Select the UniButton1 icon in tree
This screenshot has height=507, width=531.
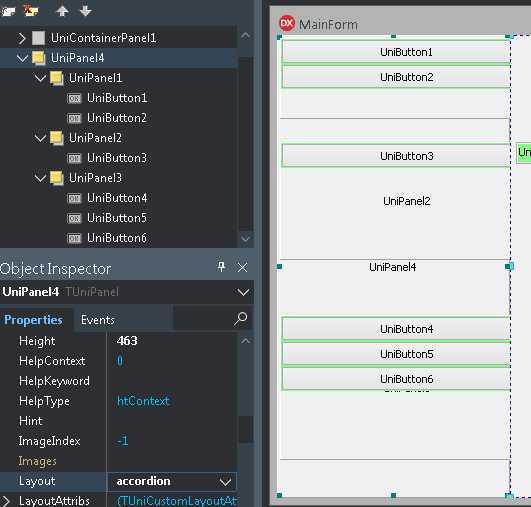coord(74,99)
